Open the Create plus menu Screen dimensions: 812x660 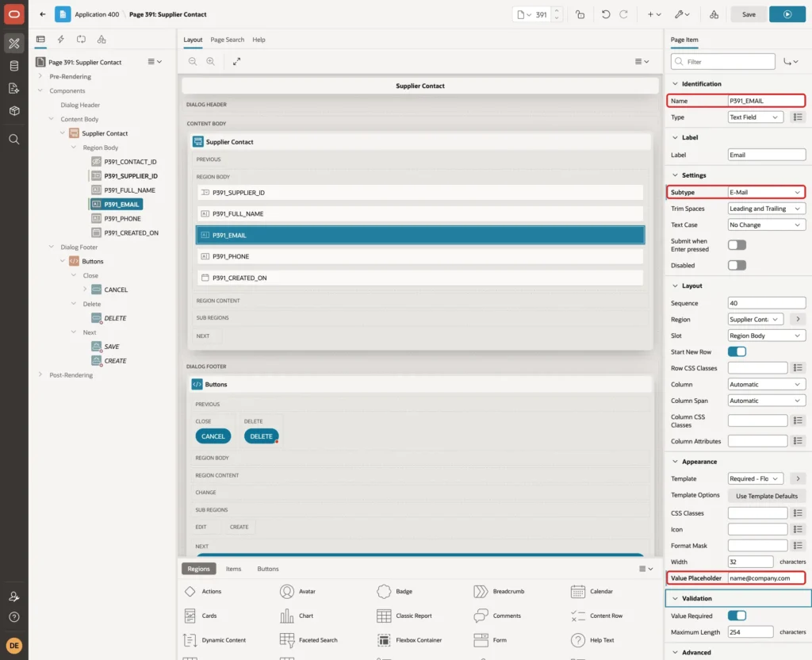654,14
